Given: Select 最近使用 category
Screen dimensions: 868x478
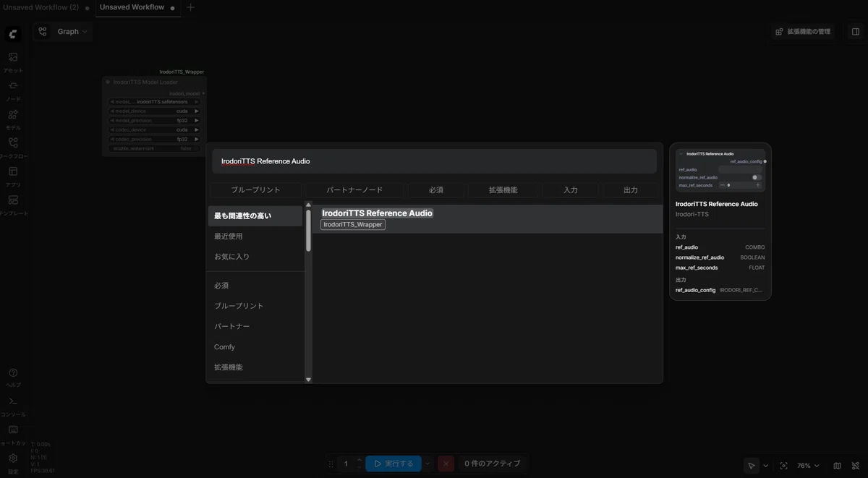Looking at the screenshot, I should click(x=255, y=236).
